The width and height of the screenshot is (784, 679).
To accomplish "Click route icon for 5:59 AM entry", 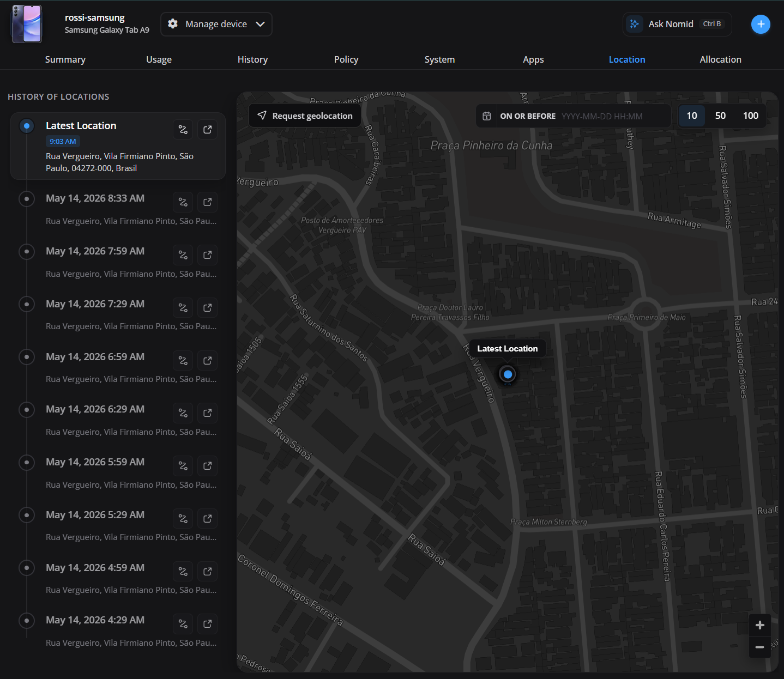I will 183,466.
